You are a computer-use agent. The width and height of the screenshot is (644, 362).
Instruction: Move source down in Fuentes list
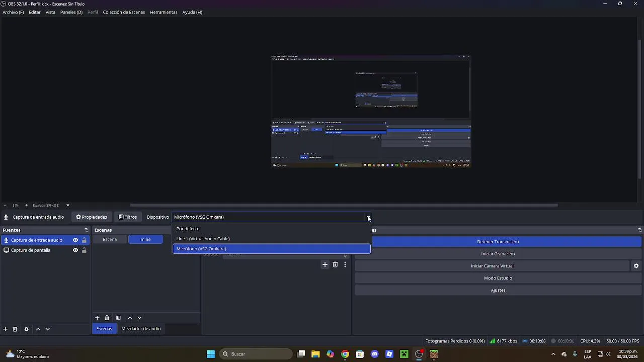(48, 329)
